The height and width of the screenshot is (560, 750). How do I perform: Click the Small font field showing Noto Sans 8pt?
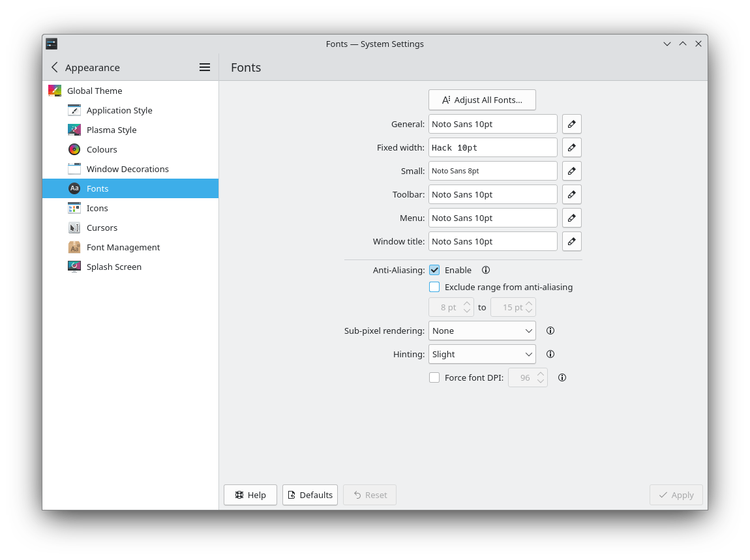tap(492, 171)
